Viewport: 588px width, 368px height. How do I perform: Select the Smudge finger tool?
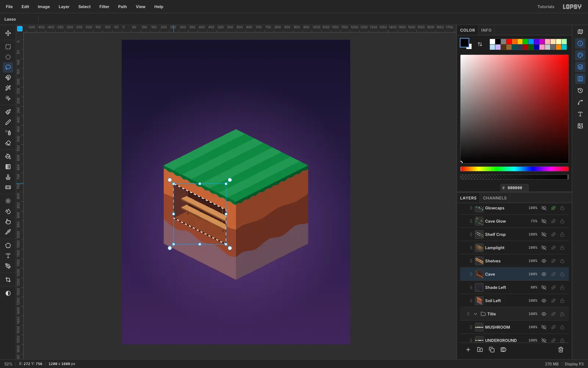[8, 222]
